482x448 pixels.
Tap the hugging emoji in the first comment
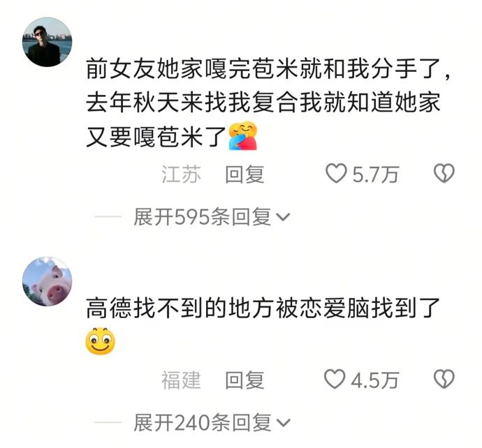(242, 135)
